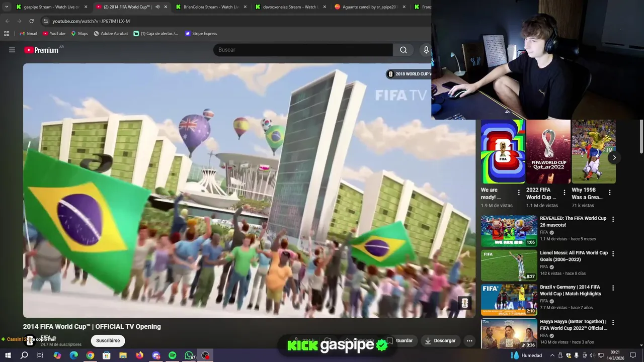This screenshot has width=644, height=362.
Task: Click the FIFA branding watermark in video corner
Action: [x=464, y=303]
